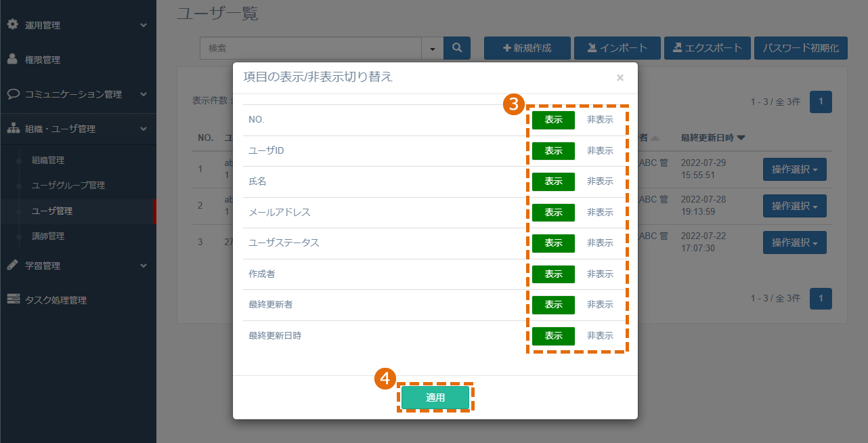The height and width of the screenshot is (443, 868).
Task: Click the ユーザ一覧 page heading
Action: click(x=217, y=12)
